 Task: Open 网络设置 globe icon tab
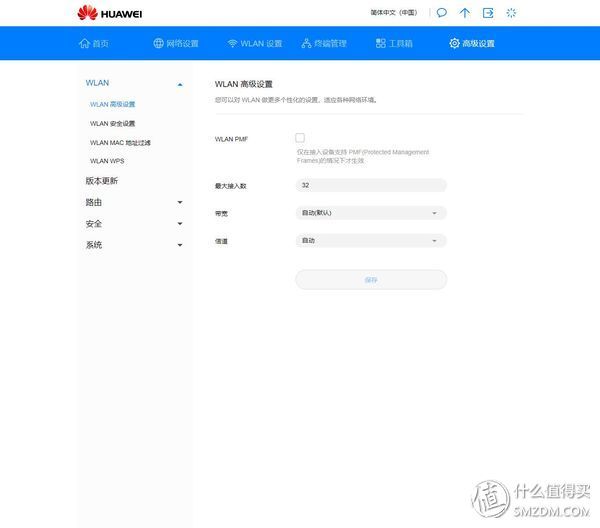tap(176, 43)
